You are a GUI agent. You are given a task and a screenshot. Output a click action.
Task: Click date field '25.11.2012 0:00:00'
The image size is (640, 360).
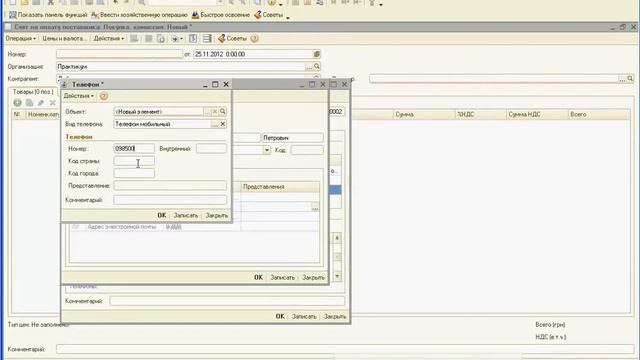pyautogui.click(x=253, y=54)
